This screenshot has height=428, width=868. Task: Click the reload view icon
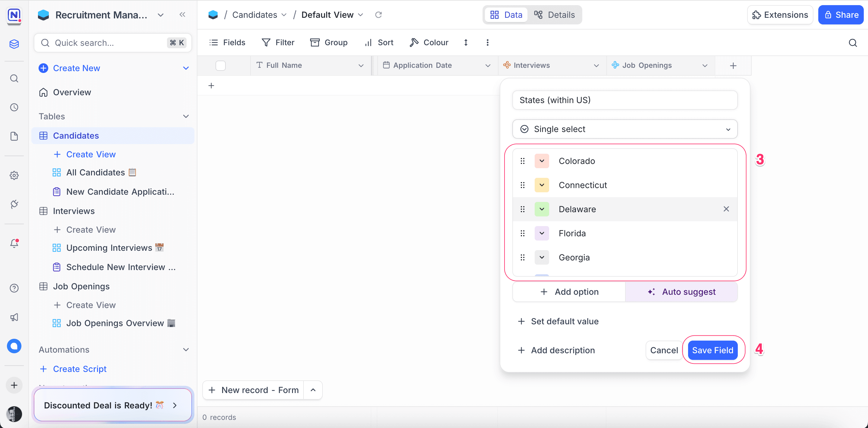(x=379, y=15)
